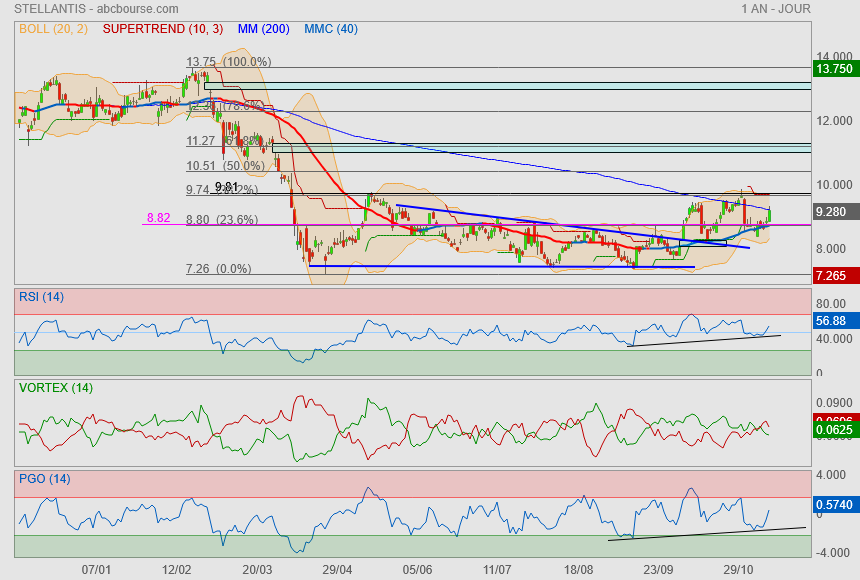Click the magenta 8.82 support level label

[x=158, y=217]
